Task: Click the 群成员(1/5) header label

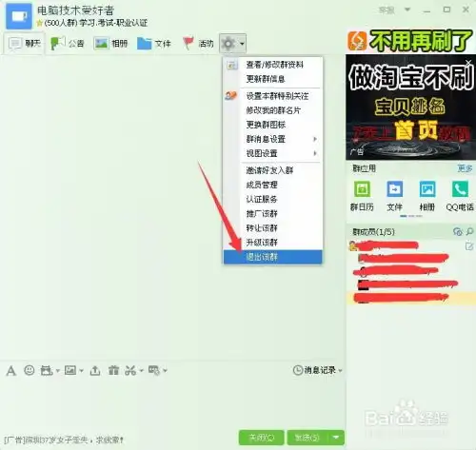Action: tap(373, 232)
